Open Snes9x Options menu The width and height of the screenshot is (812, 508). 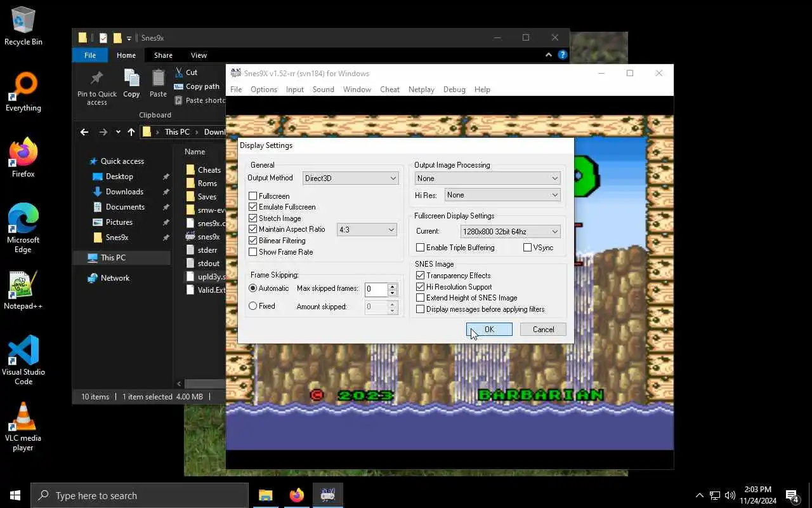tap(264, 90)
